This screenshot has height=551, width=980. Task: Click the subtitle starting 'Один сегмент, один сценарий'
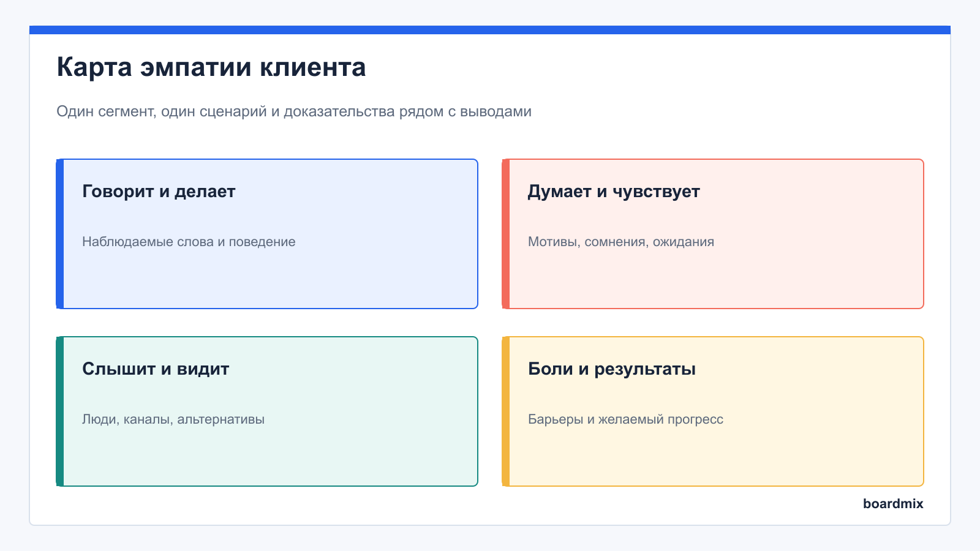coord(294,111)
